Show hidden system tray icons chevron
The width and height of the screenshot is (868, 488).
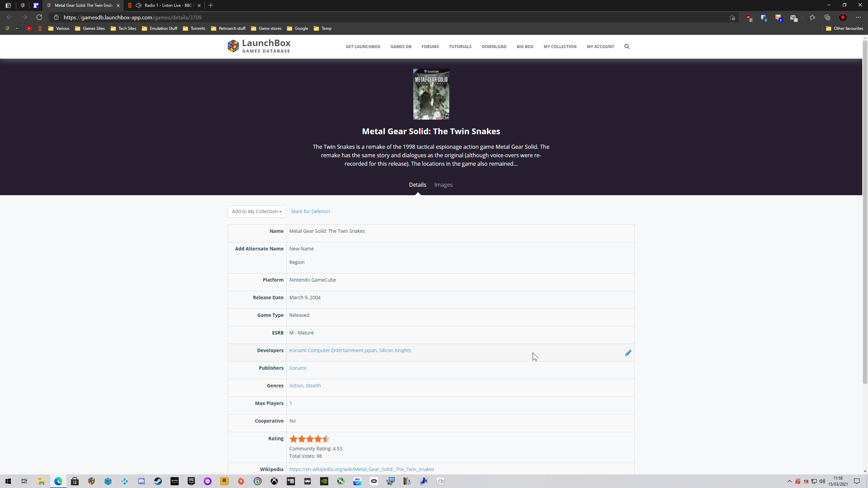(790, 481)
